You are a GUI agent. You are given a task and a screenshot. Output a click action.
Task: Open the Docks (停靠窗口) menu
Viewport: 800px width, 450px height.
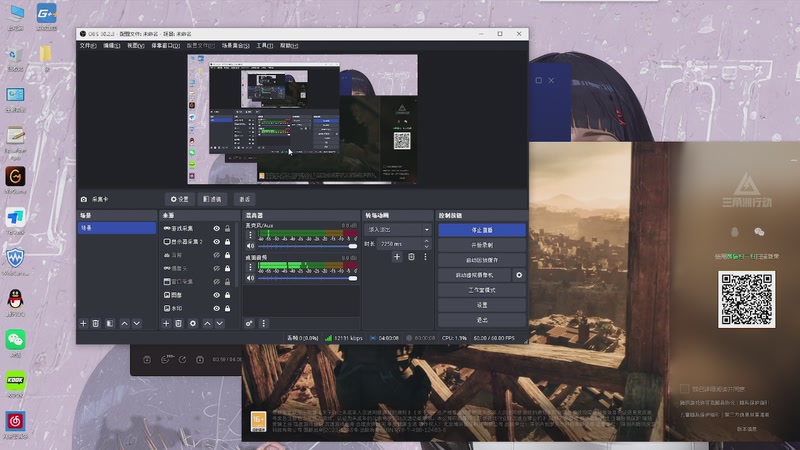(x=165, y=46)
